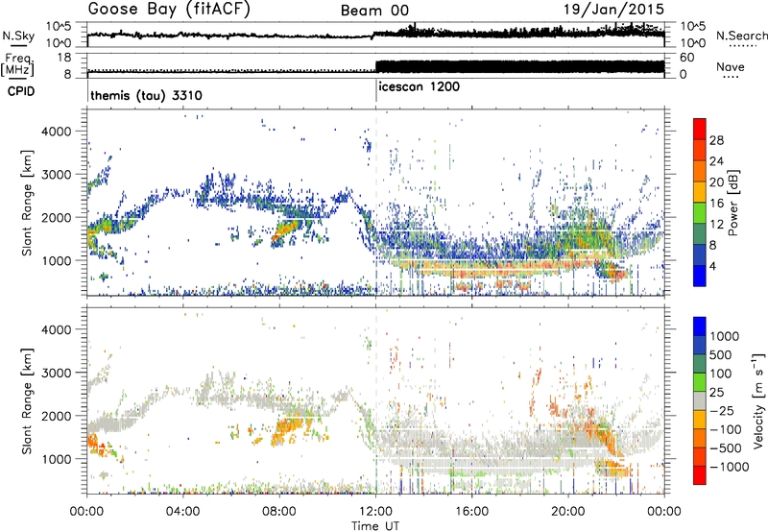Click the date '19/Jan/2015'

(x=613, y=10)
